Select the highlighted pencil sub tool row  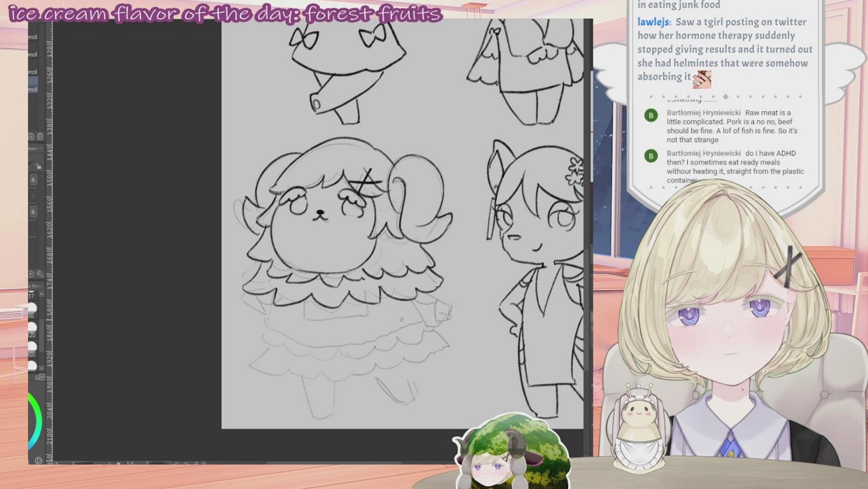click(x=33, y=85)
